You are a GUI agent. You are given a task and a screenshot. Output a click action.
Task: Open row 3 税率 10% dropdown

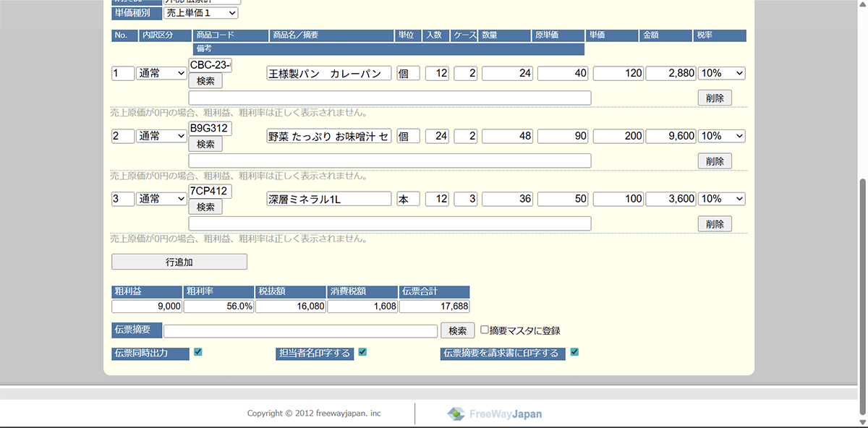click(721, 199)
